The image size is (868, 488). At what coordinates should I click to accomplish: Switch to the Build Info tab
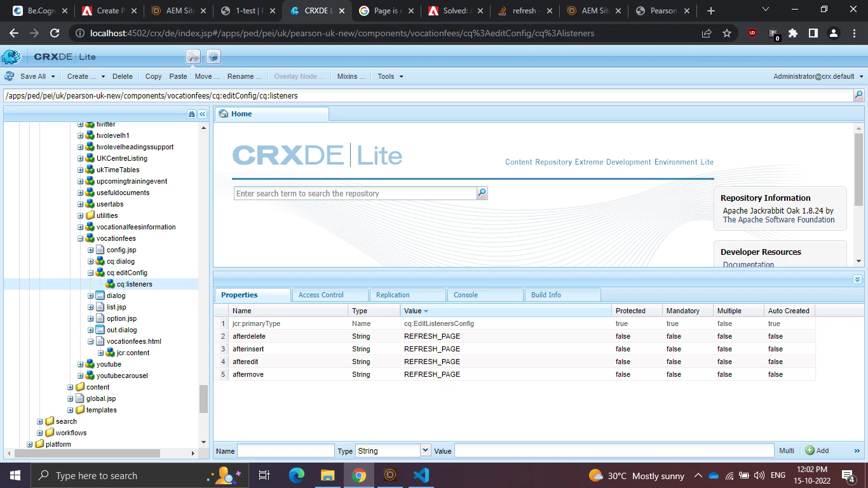(562, 295)
